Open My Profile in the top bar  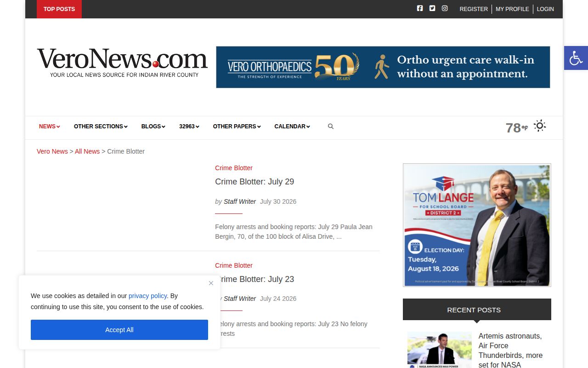tap(512, 9)
